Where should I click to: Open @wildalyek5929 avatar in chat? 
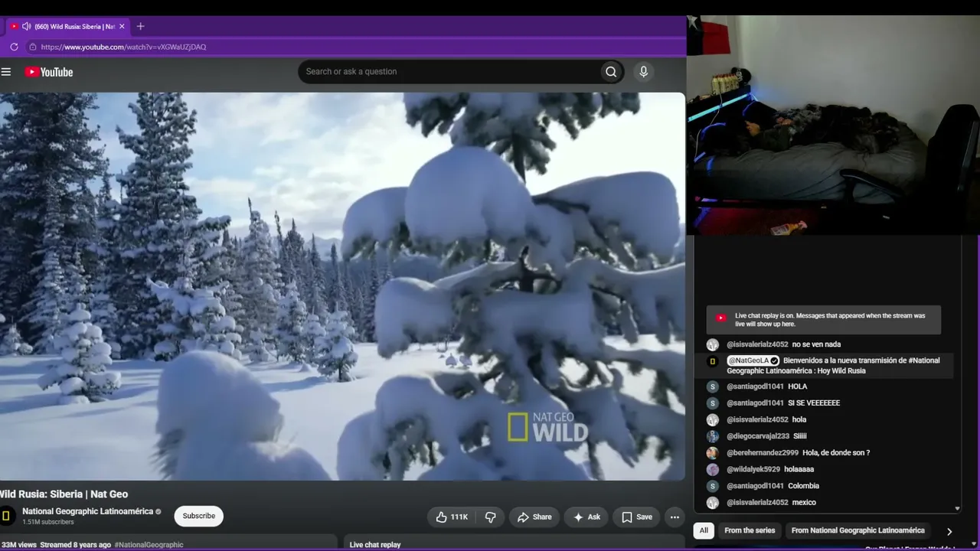[x=713, y=469]
